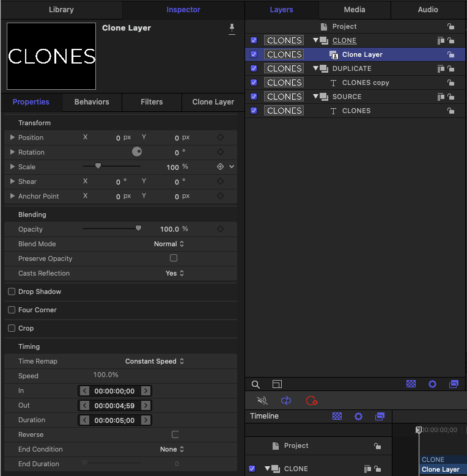The height and width of the screenshot is (476, 467).
Task: Enable Crop checkbox
Action: tap(12, 328)
